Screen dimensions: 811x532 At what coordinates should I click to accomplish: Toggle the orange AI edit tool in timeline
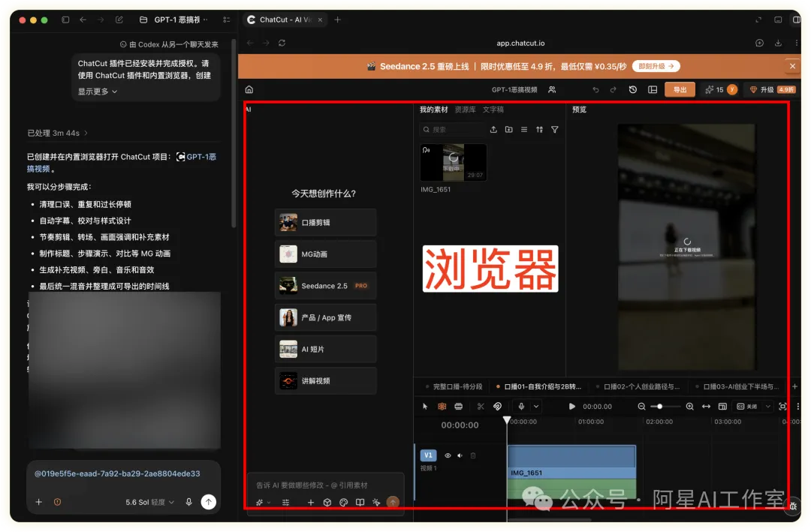tap(442, 407)
